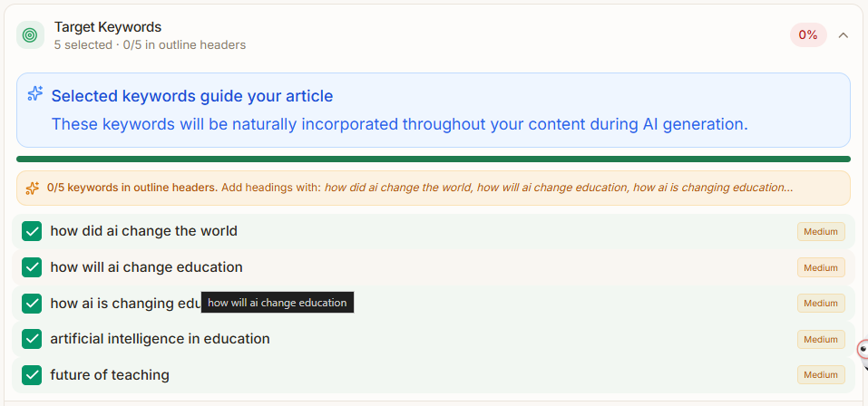
Task: Click Medium badge for 'artificial intelligence in education'
Action: (820, 339)
